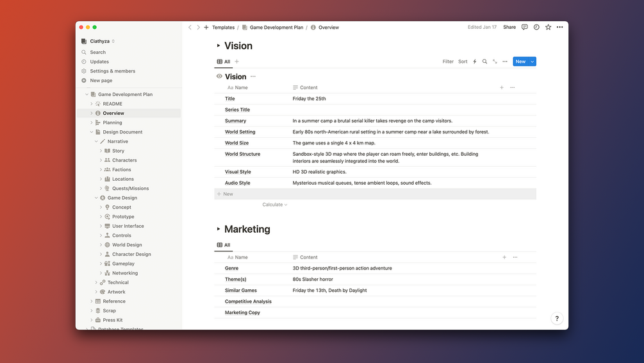Go forward with the right arrow
Viewport: 644px width, 363px height.
click(198, 28)
